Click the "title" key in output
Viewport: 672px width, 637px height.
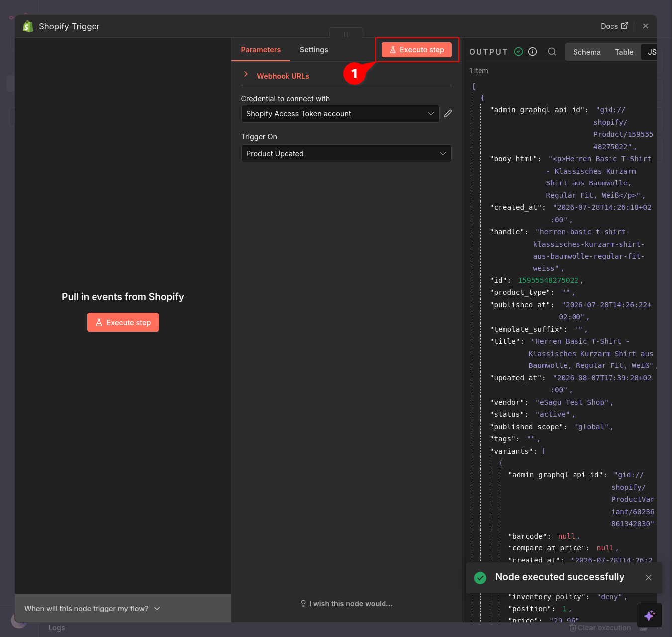click(505, 341)
